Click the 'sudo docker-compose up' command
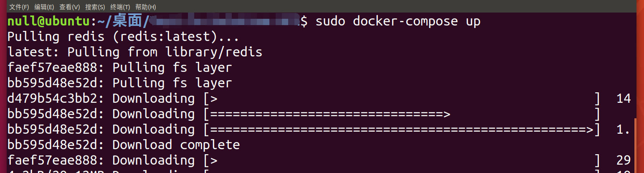Screen dimensions: 644x173 (398, 21)
